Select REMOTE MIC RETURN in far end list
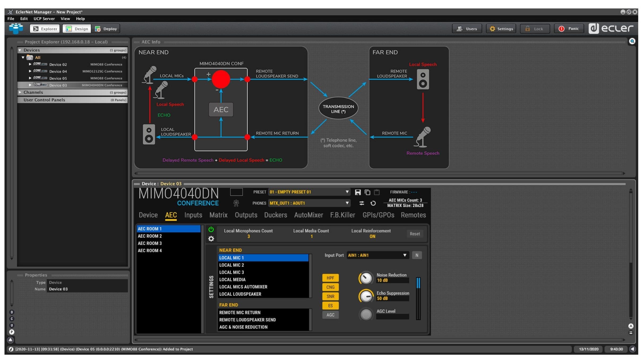The width and height of the screenshot is (644, 362). pyautogui.click(x=263, y=313)
